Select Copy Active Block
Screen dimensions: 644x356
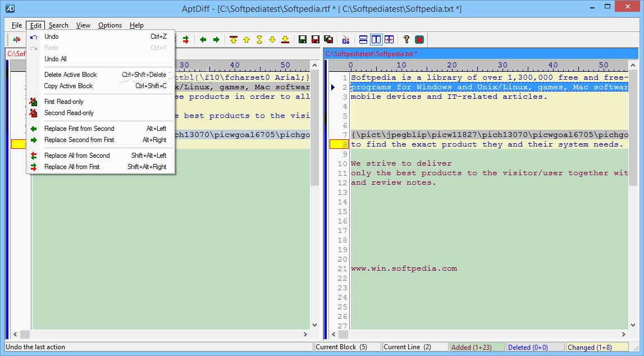(101, 86)
